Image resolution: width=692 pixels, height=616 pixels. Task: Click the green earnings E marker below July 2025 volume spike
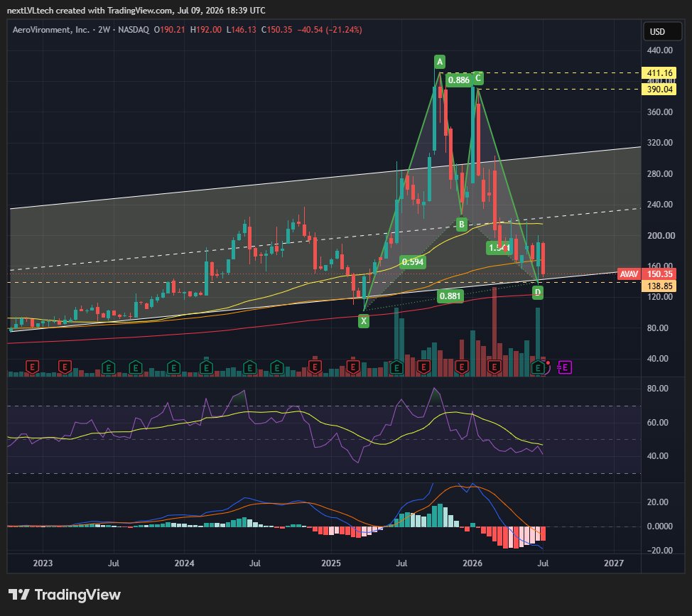(x=396, y=367)
